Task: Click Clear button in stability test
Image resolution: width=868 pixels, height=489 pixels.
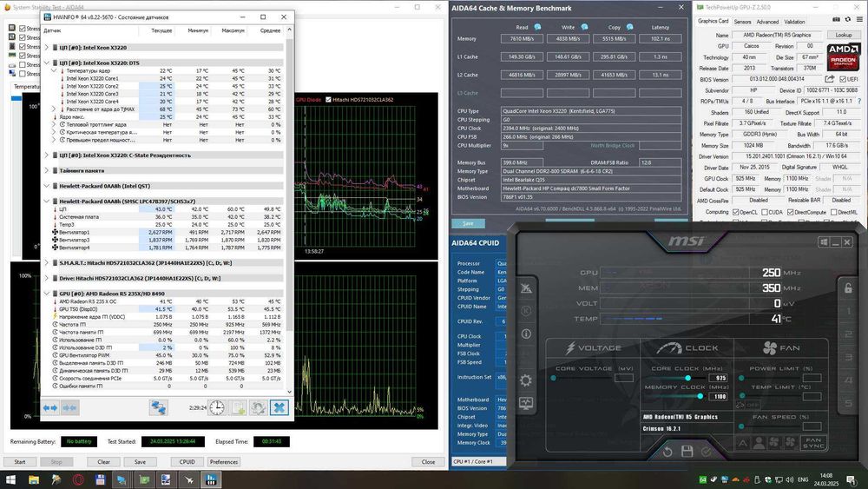Action: 103,462
